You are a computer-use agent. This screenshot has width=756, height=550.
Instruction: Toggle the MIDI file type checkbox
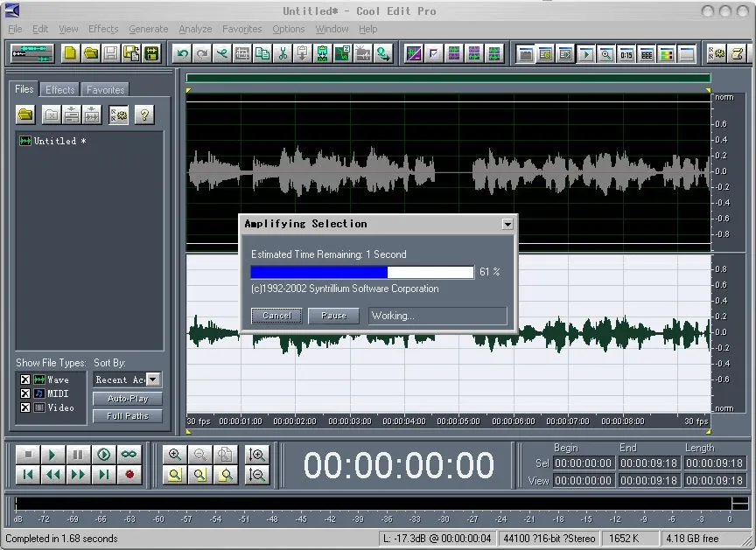point(25,393)
